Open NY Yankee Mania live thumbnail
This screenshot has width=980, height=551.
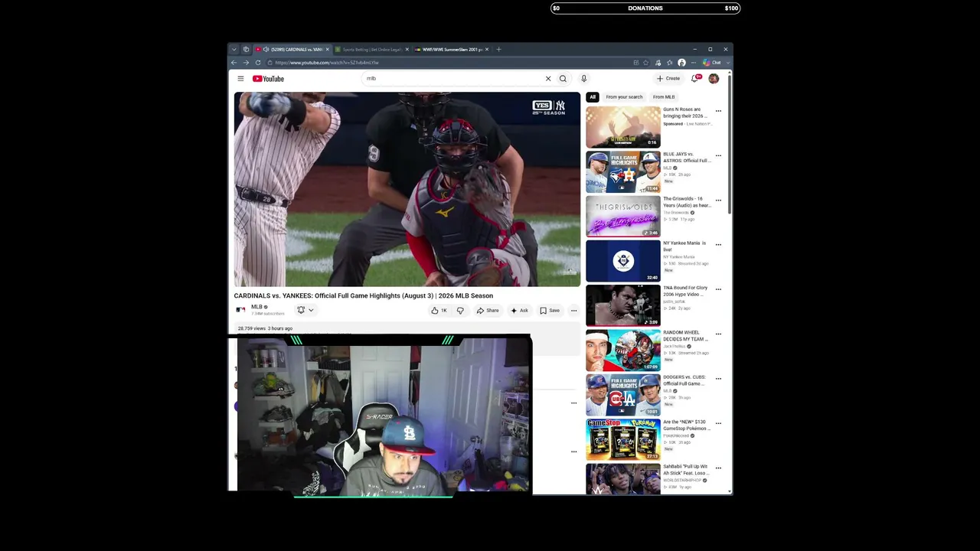click(x=623, y=260)
